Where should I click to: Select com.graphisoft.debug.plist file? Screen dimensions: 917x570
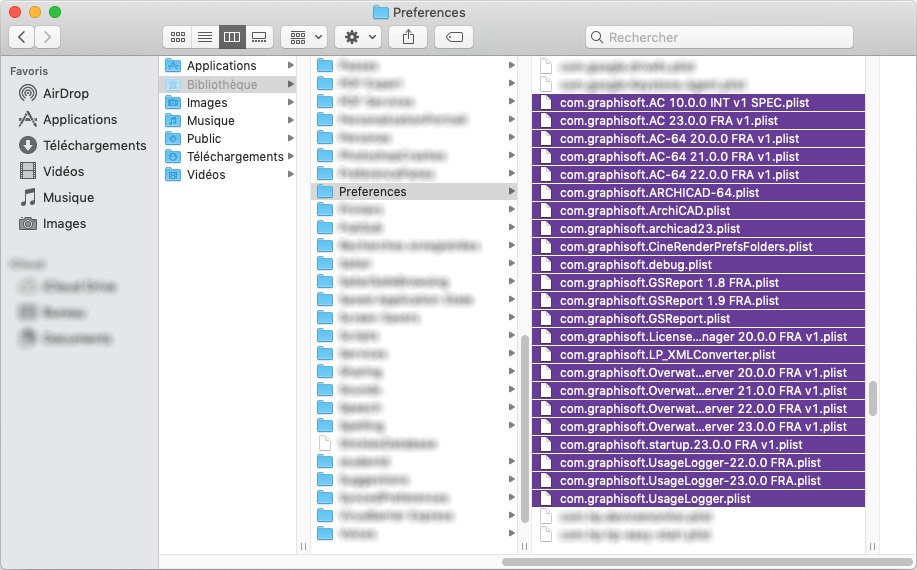tap(698, 265)
